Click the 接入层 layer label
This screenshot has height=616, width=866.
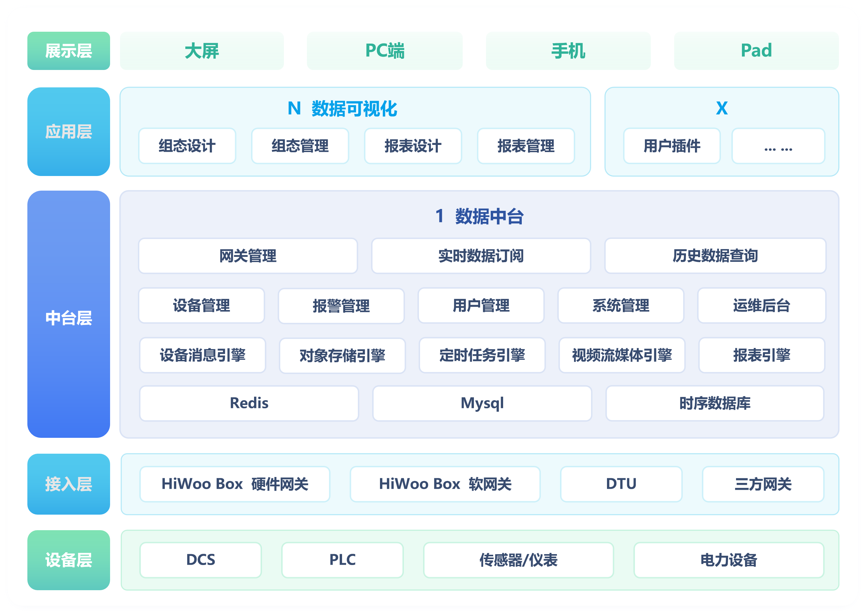point(69,484)
